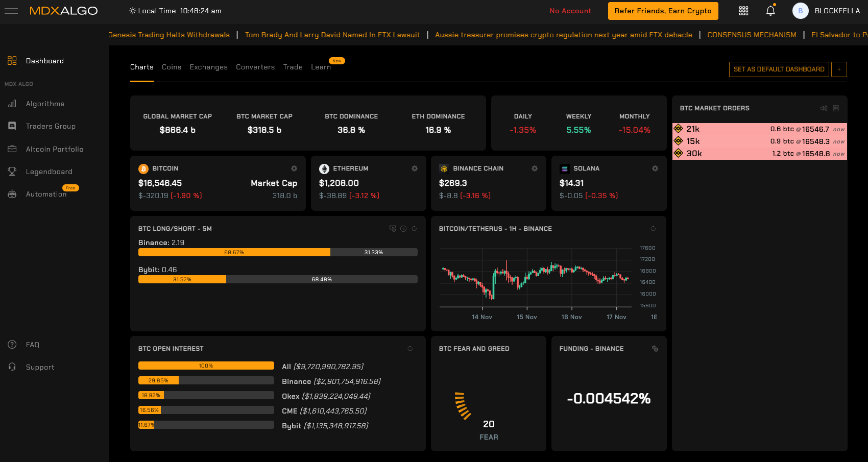Open Genesis Trading Halts Withdrawals headline
This screenshot has width=868, height=462.
[x=169, y=35]
